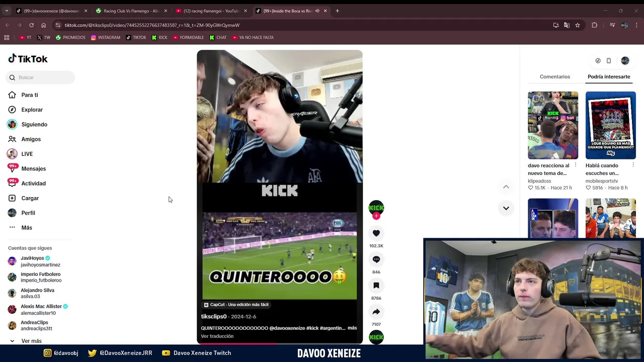Go to browser home page
The width and height of the screenshot is (644, 362).
pyautogui.click(x=43, y=25)
